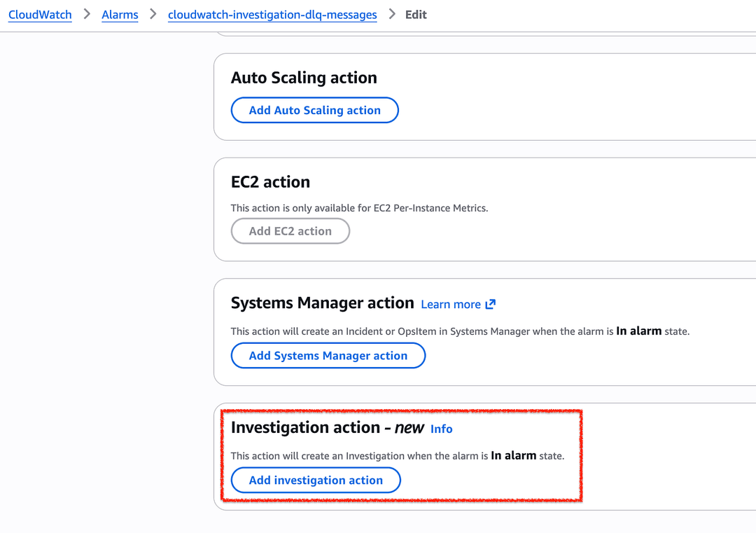This screenshot has width=756, height=533.
Task: Click text 'This action will create an Investigation'
Action: point(318,456)
